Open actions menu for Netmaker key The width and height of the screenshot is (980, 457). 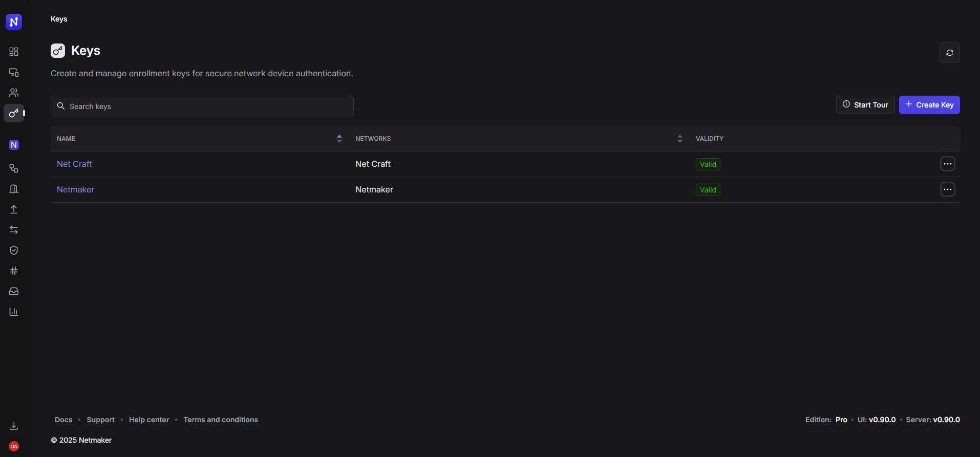tap(947, 189)
